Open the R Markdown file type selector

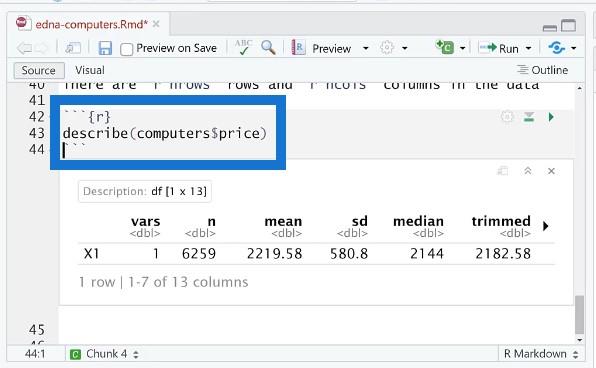[x=541, y=354]
